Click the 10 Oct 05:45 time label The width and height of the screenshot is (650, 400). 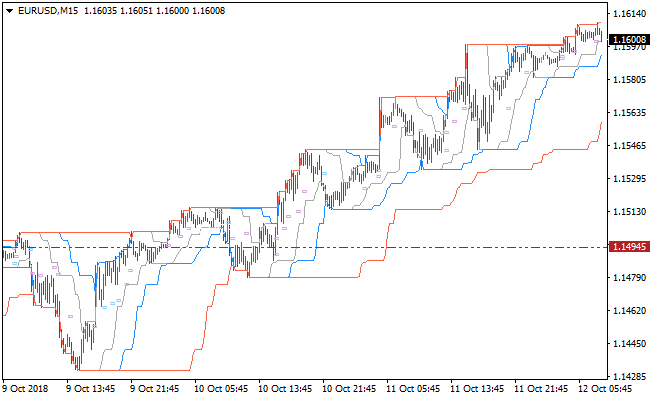click(222, 389)
